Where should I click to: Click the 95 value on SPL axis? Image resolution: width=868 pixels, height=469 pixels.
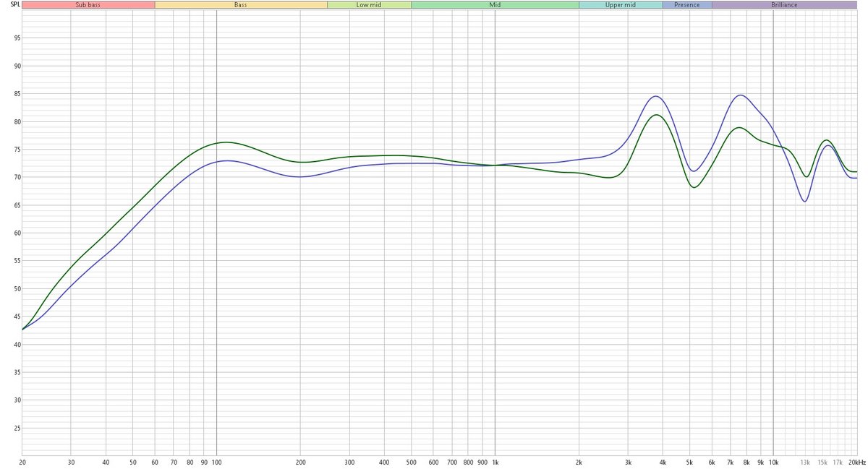9,38
